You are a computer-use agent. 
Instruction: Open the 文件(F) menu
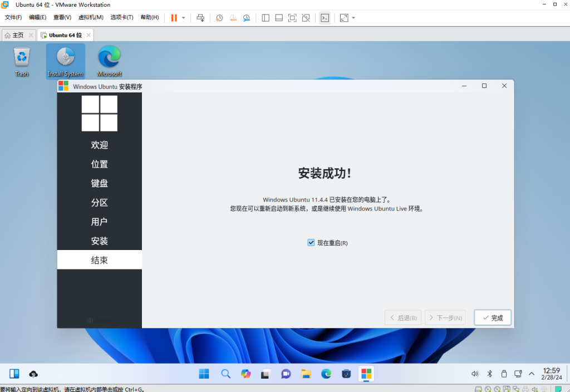click(x=13, y=17)
